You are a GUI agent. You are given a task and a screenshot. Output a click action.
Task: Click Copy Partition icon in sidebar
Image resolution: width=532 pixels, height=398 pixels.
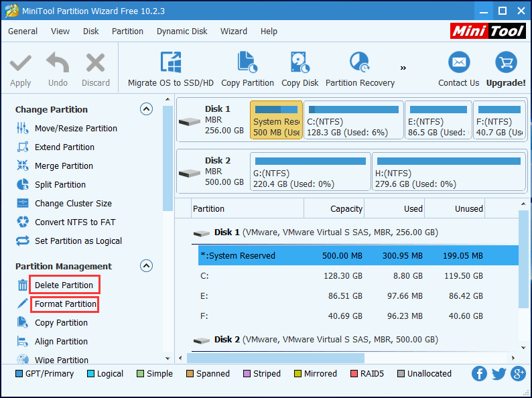[x=22, y=322]
